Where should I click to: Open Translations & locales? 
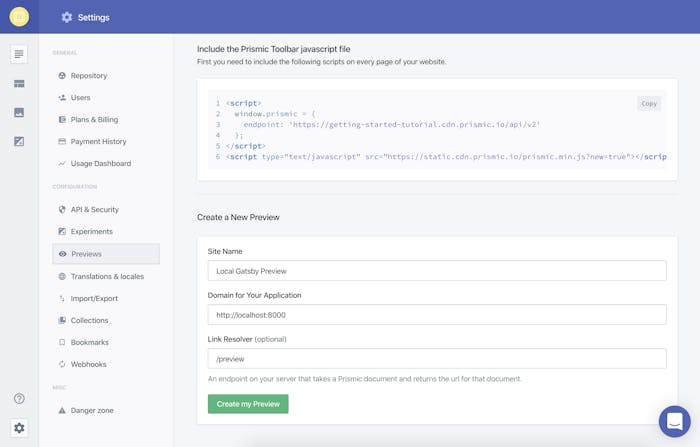pos(107,276)
